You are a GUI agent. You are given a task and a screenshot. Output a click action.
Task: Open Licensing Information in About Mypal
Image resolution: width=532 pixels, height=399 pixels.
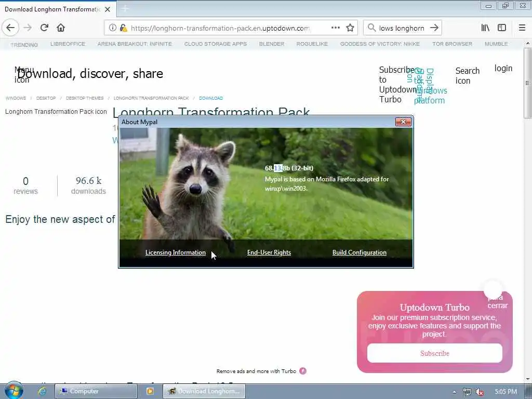pyautogui.click(x=176, y=252)
